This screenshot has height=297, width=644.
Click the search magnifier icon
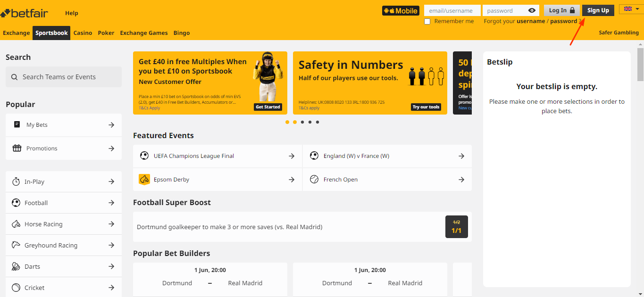point(14,77)
